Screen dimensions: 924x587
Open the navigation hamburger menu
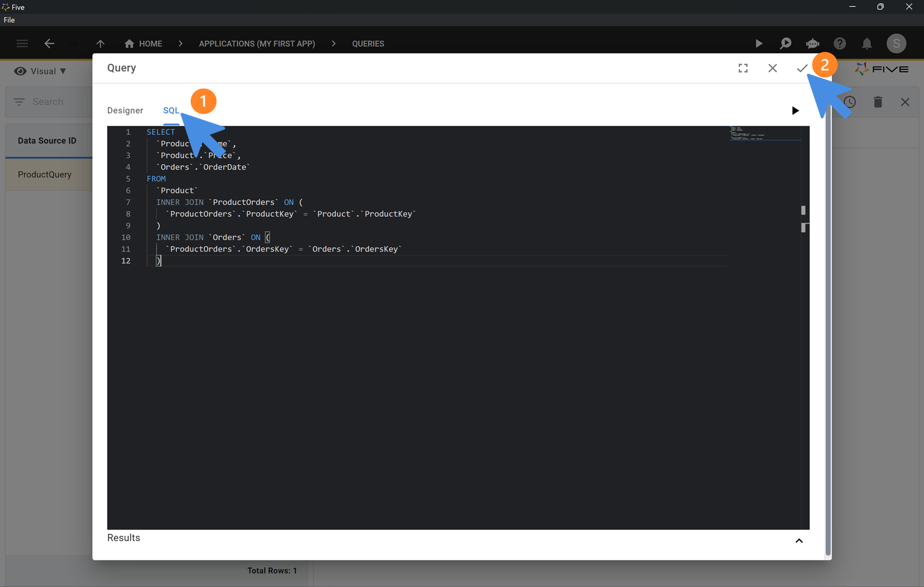coord(22,43)
